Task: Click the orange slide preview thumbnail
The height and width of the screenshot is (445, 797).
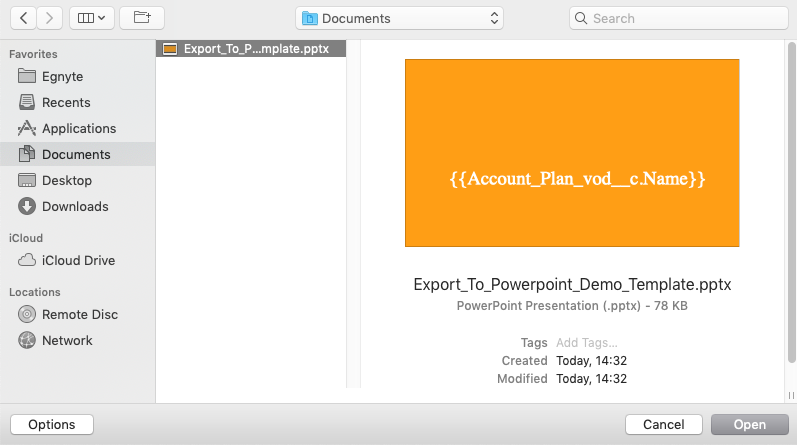Action: [572, 152]
